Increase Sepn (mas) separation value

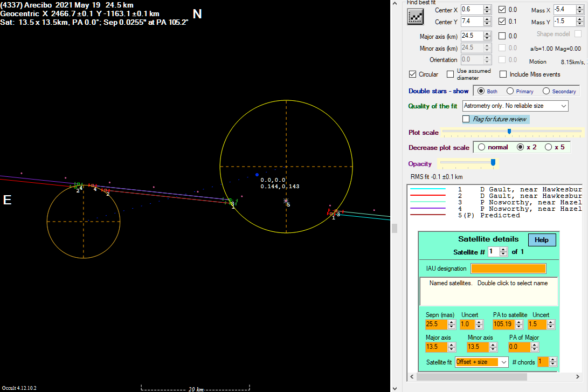[x=451, y=322]
